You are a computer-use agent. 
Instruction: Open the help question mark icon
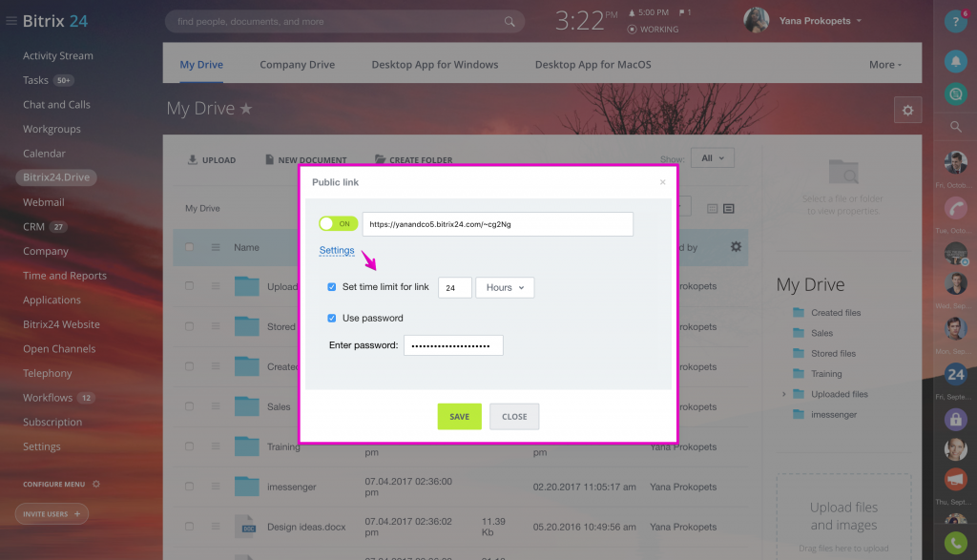(x=955, y=22)
